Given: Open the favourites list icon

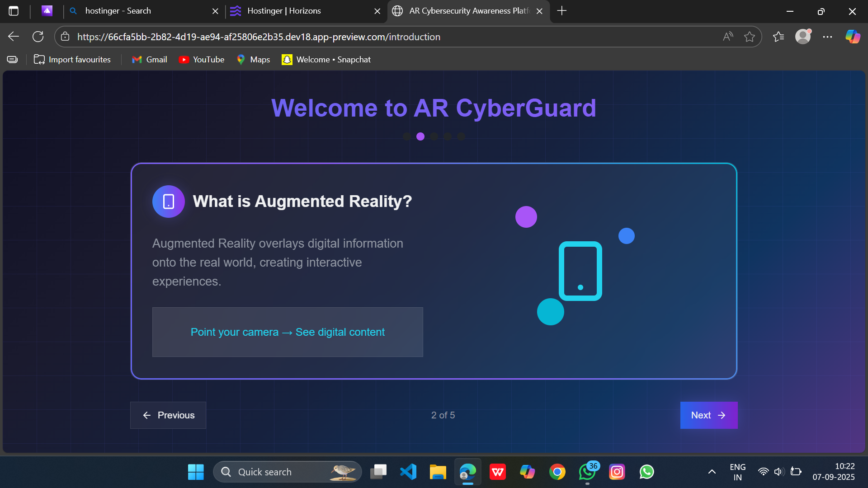Looking at the screenshot, I should pos(778,37).
